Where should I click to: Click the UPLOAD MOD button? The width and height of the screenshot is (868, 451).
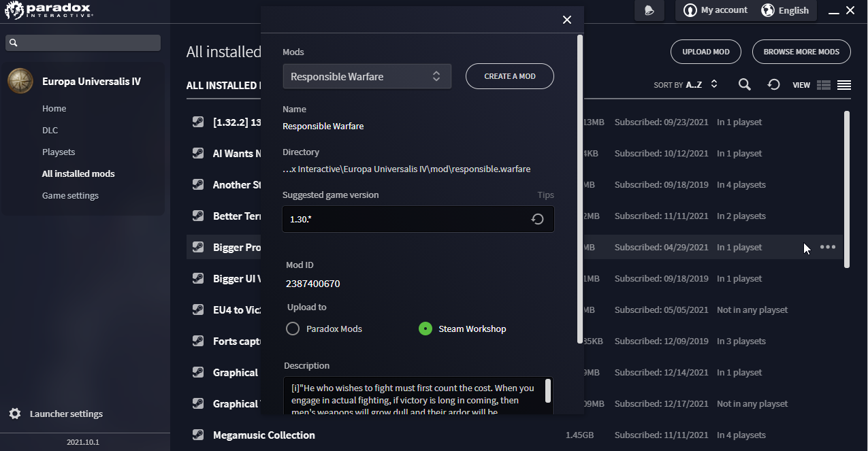706,52
